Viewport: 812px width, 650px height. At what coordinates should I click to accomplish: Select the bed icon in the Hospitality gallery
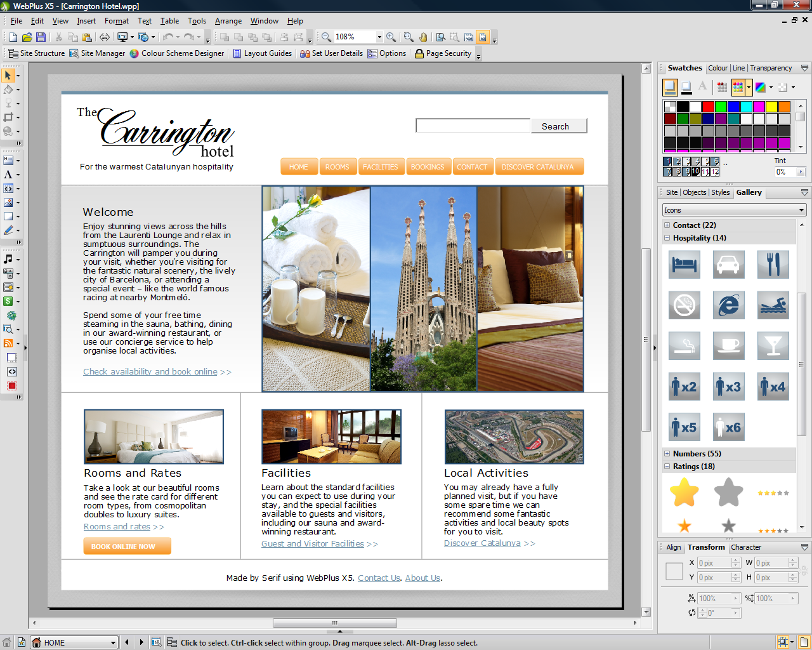pos(684,265)
